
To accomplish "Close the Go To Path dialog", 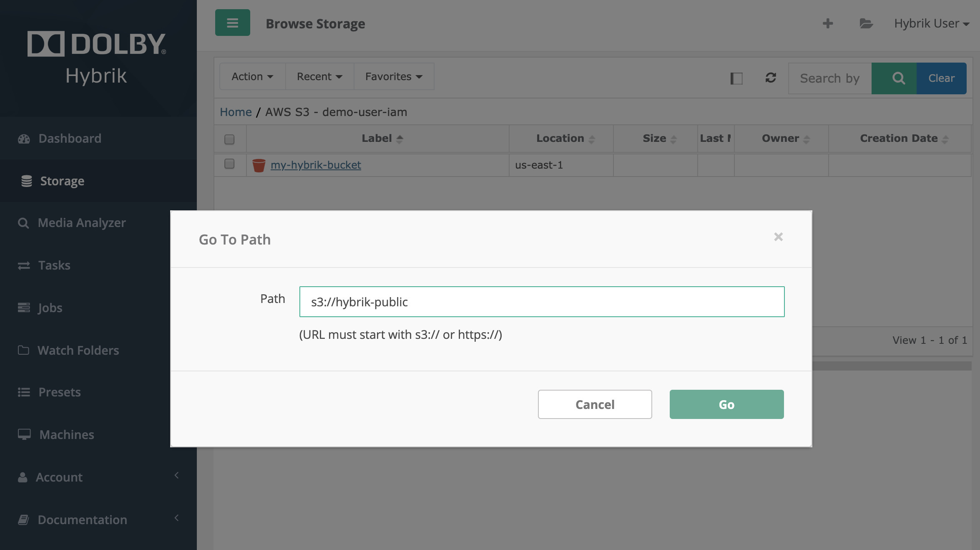I will click(778, 237).
